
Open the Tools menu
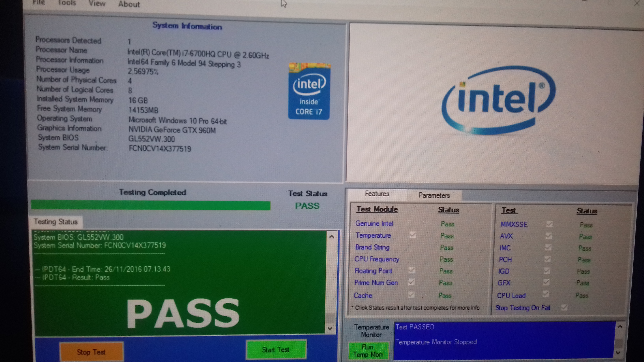(x=67, y=3)
